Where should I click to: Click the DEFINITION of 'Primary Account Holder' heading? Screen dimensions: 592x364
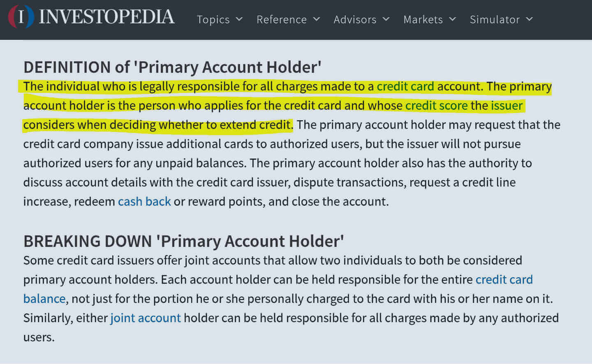[172, 67]
